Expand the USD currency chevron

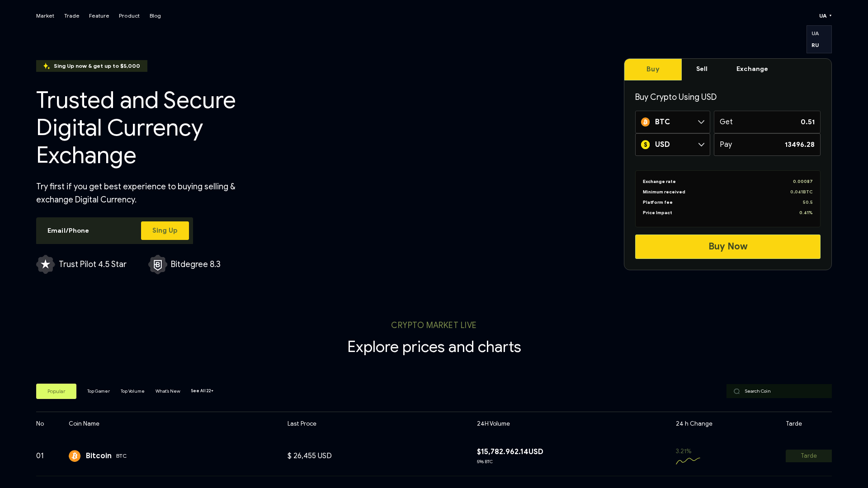[x=701, y=145]
